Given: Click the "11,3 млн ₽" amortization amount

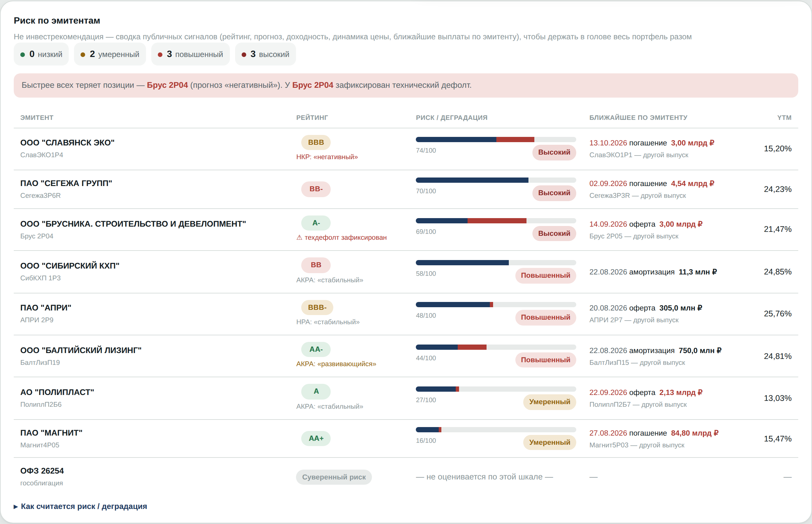Looking at the screenshot, I should (698, 272).
